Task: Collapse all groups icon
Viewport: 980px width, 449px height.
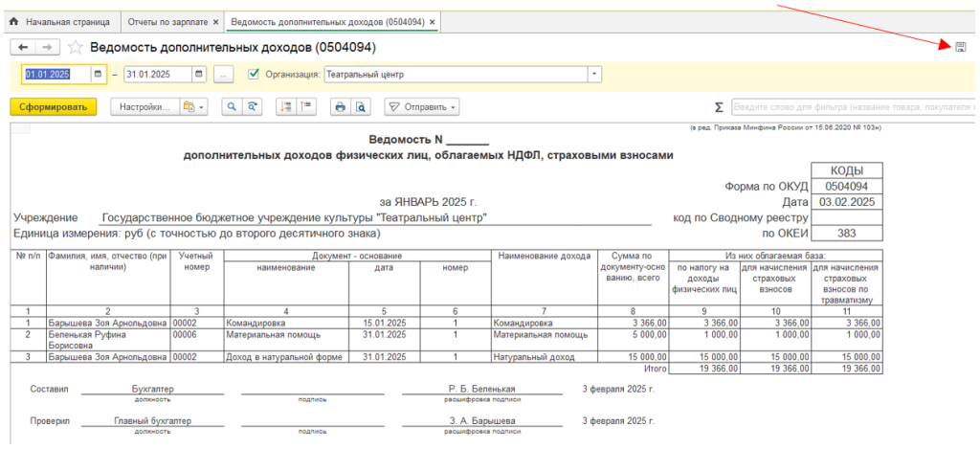Action: (x=306, y=107)
